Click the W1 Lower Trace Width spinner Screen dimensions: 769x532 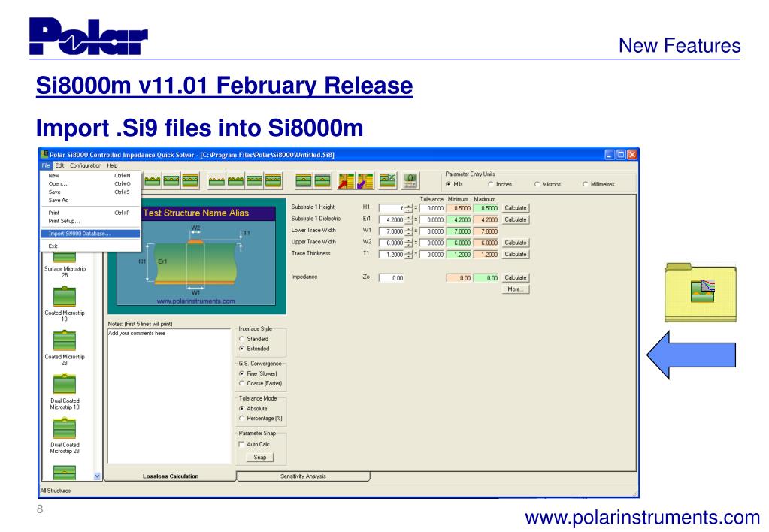[408, 231]
